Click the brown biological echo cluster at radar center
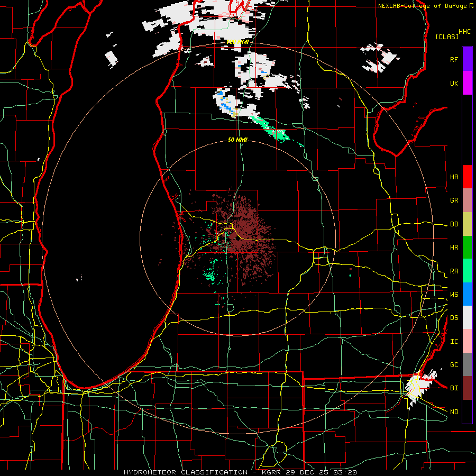The image size is (476, 476). pos(243,240)
